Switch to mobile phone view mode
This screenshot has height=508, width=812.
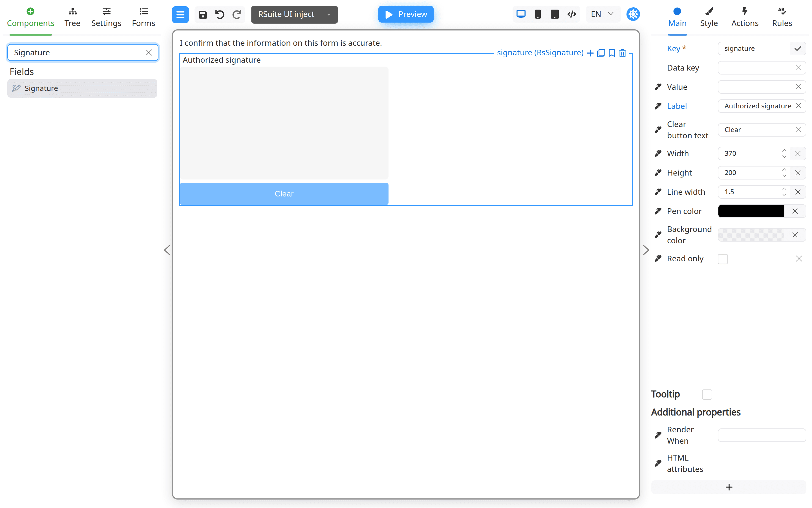click(538, 14)
